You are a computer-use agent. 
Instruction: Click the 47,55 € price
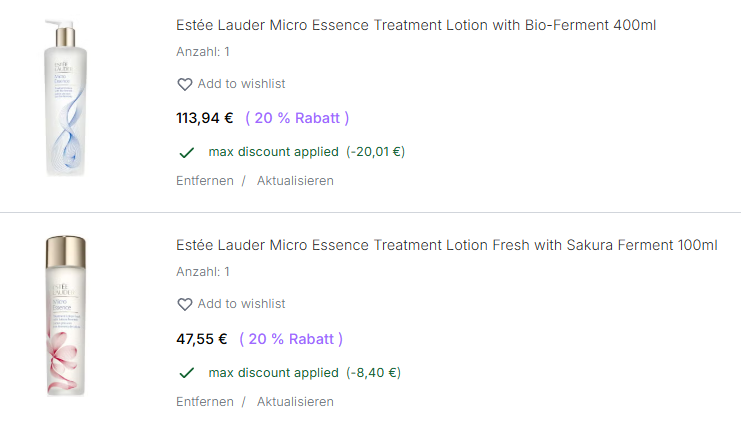click(x=201, y=339)
